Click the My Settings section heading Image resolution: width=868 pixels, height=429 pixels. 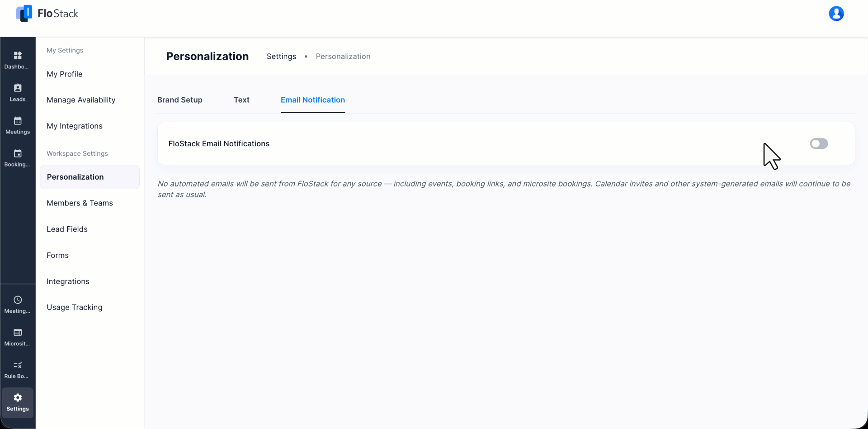point(65,50)
